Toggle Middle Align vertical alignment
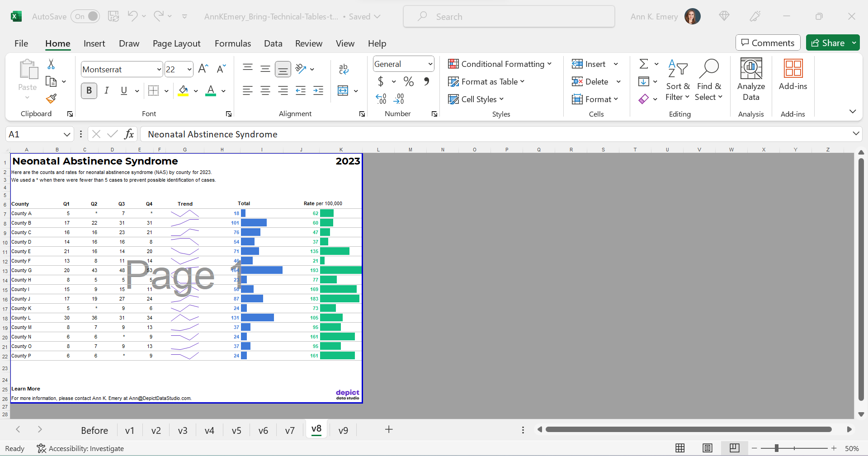868x456 pixels. point(265,69)
